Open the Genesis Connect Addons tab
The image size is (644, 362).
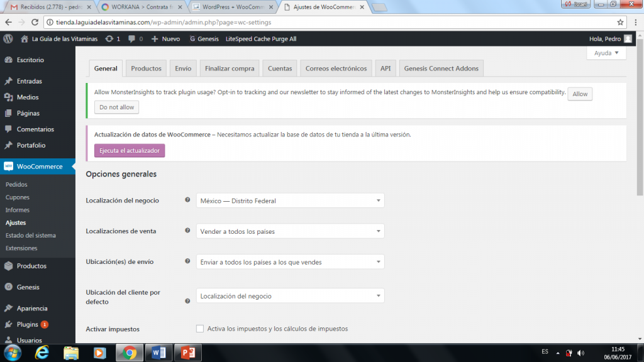(x=441, y=69)
